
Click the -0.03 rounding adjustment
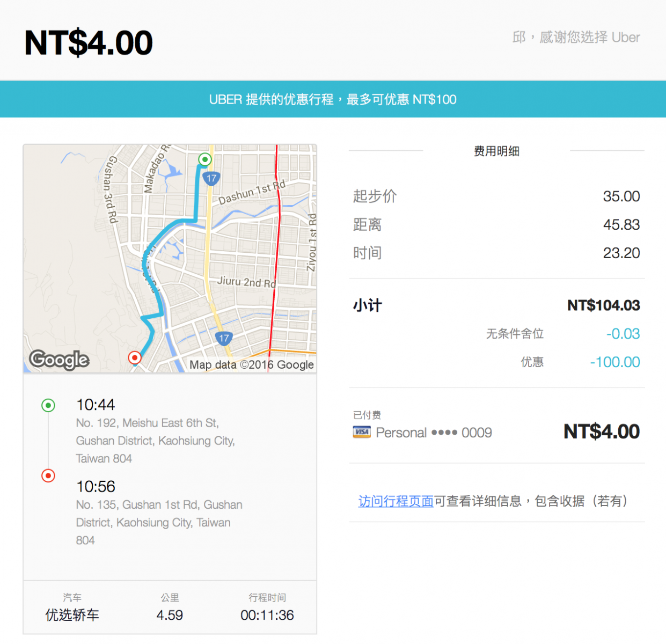click(x=623, y=334)
